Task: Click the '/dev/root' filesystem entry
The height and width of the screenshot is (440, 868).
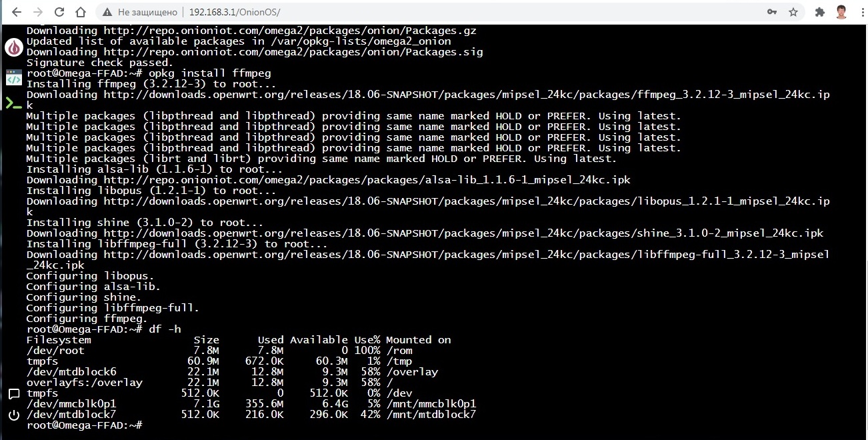Action: coord(55,351)
